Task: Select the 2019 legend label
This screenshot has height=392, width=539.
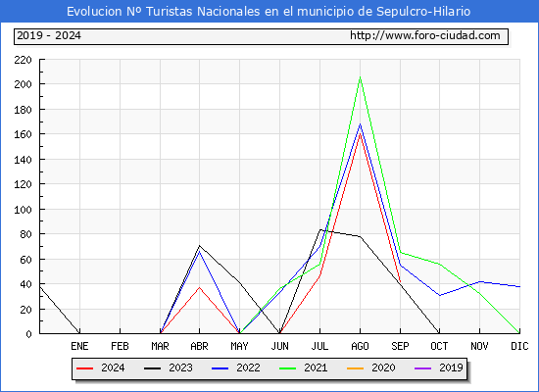Action: click(451, 367)
